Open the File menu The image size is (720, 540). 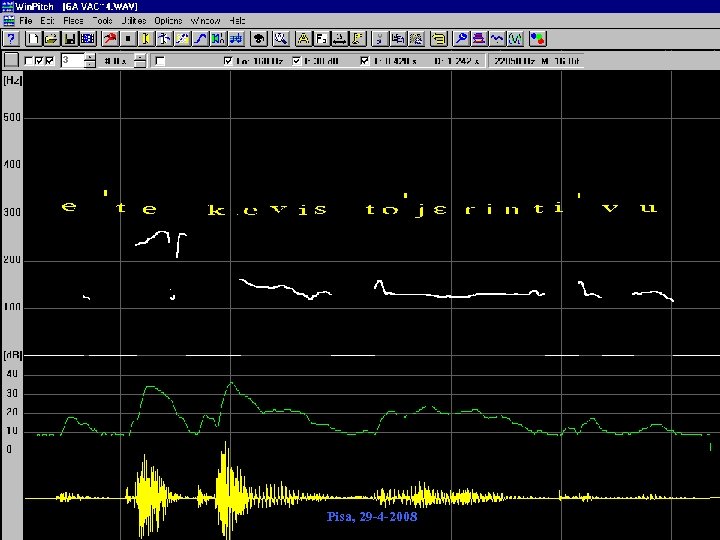pos(26,21)
